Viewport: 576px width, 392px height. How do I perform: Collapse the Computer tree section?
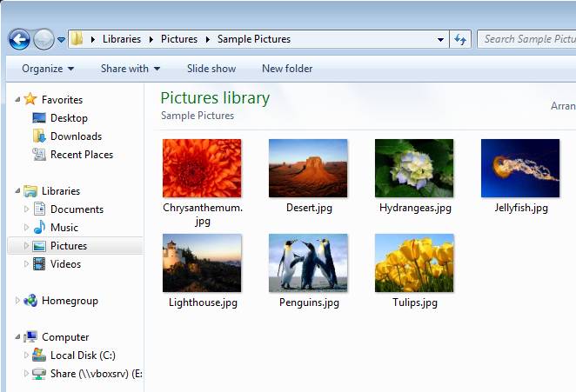click(17, 337)
